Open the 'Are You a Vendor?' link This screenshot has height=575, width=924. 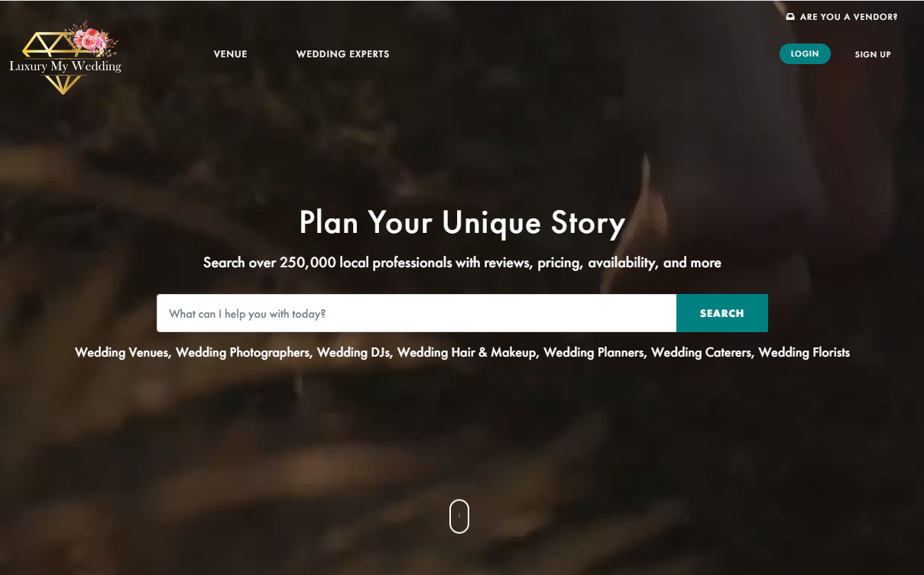click(x=848, y=17)
